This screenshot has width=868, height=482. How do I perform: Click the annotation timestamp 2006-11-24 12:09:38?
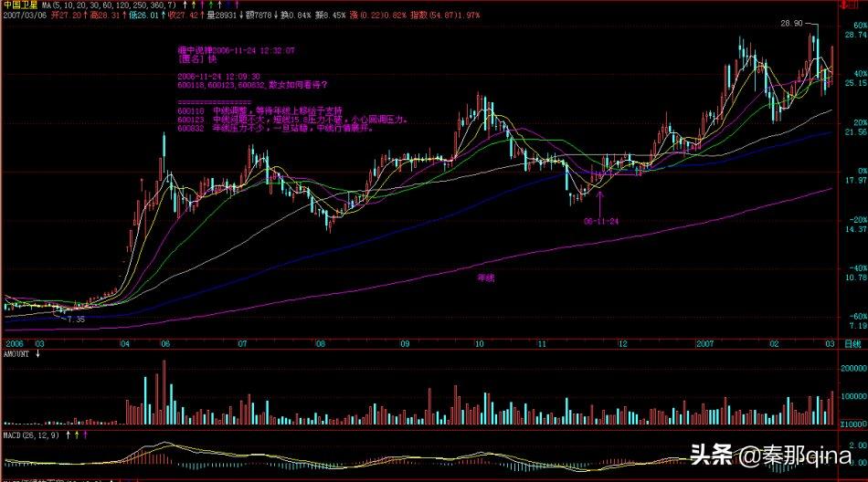pyautogui.click(x=219, y=77)
